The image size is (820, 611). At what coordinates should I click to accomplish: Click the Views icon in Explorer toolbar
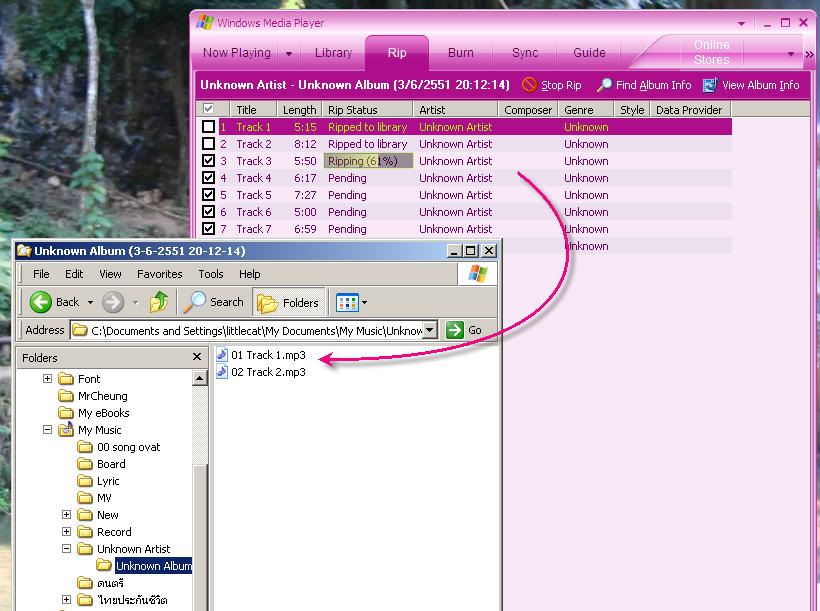pos(347,302)
